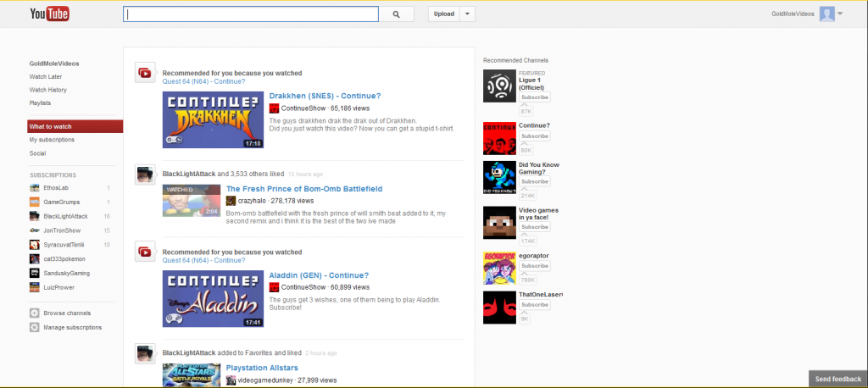Open the Did You Know Gaming icon
868x388 pixels.
[499, 177]
